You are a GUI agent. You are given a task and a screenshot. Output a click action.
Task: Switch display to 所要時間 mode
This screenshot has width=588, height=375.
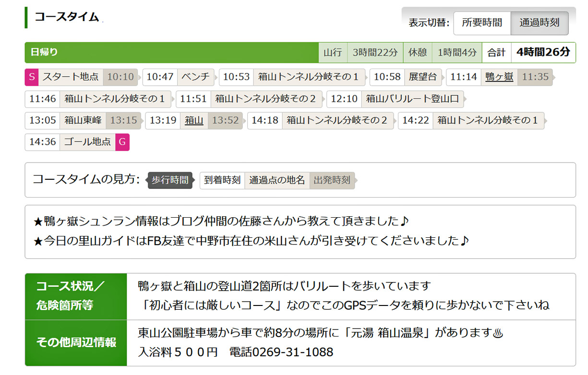click(481, 23)
